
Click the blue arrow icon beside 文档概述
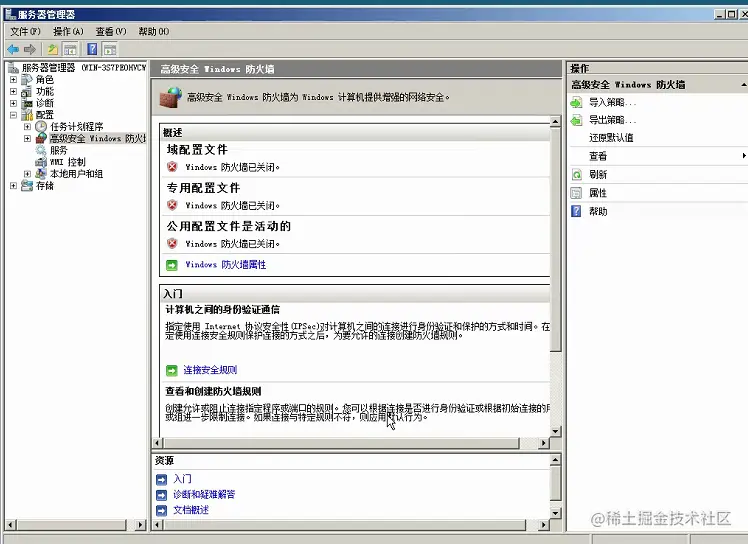click(162, 510)
